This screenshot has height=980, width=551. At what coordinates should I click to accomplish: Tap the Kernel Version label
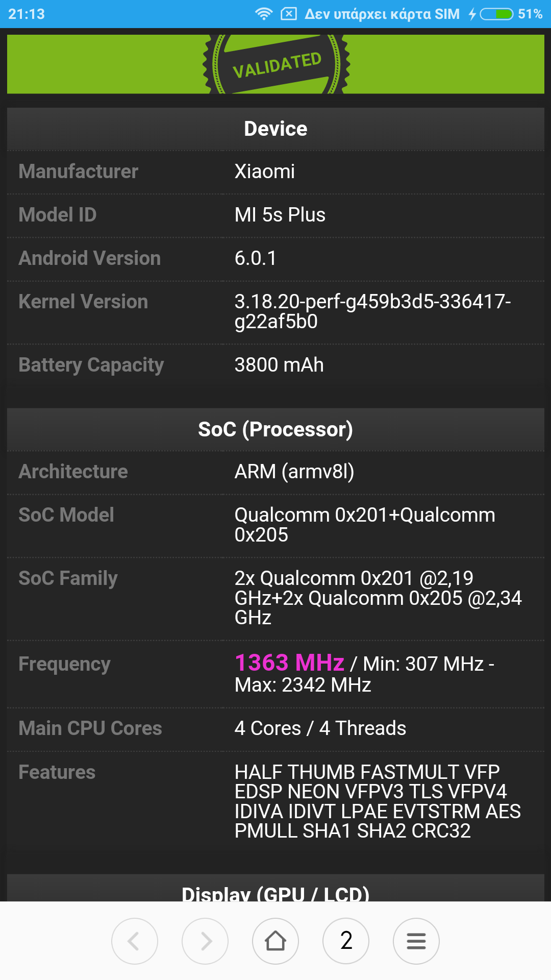pos(83,302)
